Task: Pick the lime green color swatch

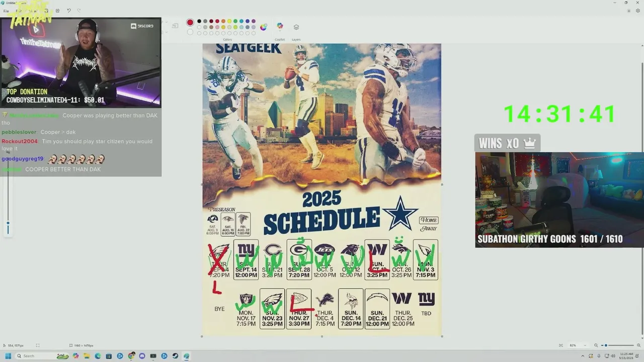Action: [235, 27]
